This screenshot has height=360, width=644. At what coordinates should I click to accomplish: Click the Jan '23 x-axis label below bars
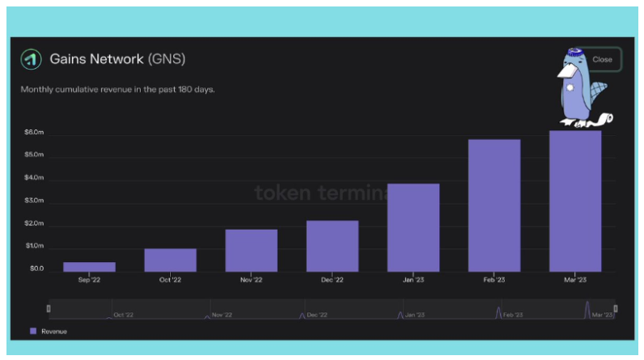[x=413, y=280]
